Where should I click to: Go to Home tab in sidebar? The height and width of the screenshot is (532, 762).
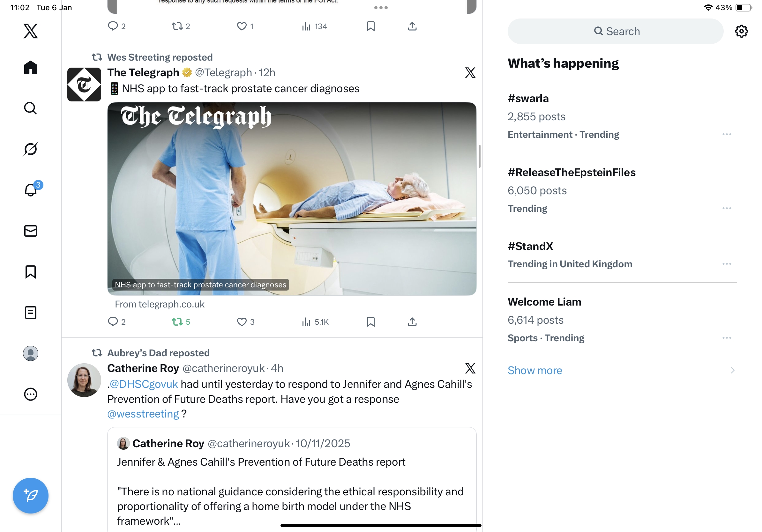tap(31, 67)
